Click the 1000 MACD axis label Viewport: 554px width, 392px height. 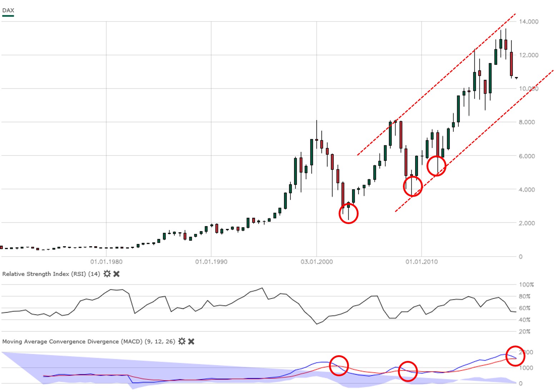tap(526, 368)
